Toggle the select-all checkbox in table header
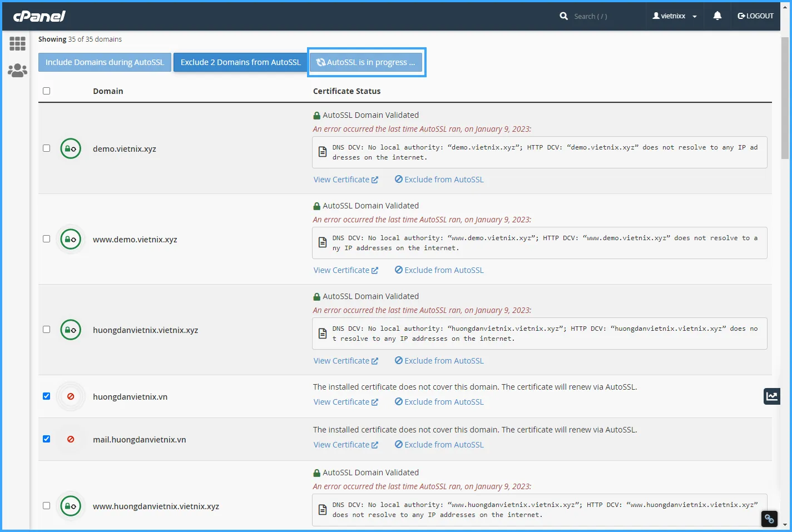 [47, 91]
